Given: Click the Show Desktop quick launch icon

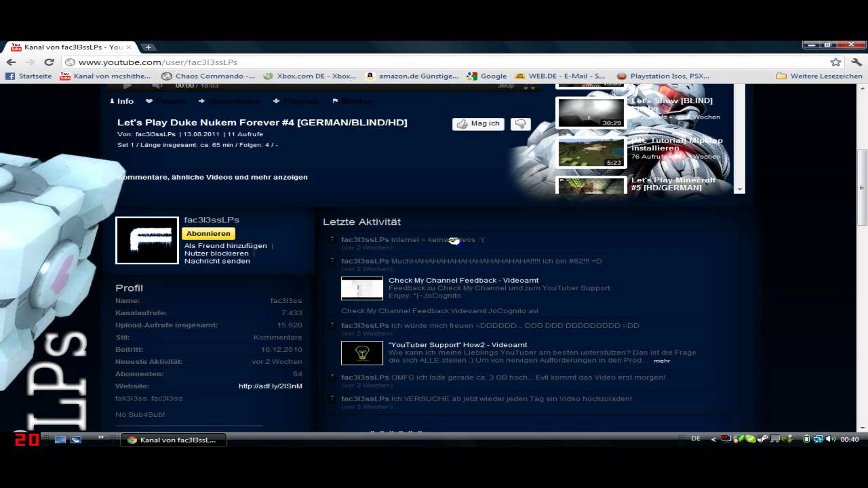Looking at the screenshot, I should (60, 440).
